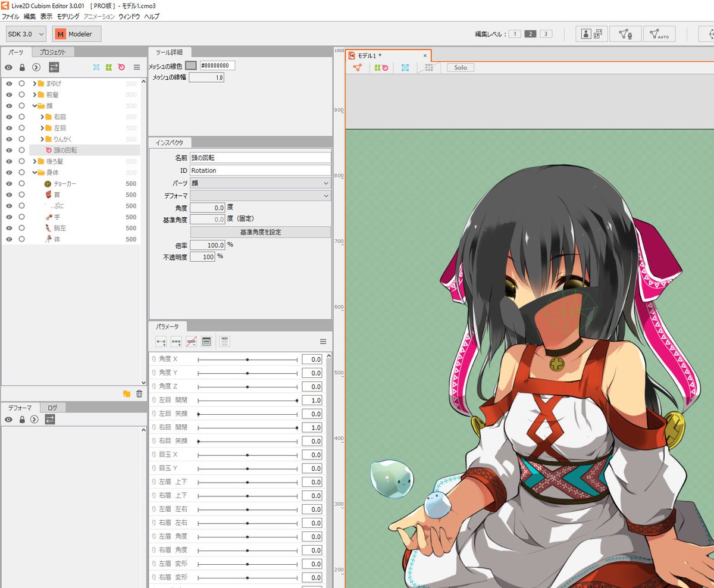Click the 基準角度を設定 button

click(260, 232)
